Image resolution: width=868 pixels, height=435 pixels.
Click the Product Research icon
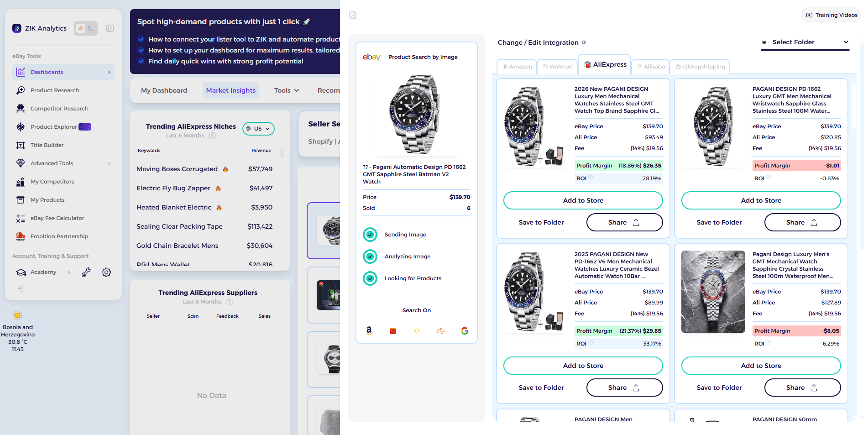[21, 90]
